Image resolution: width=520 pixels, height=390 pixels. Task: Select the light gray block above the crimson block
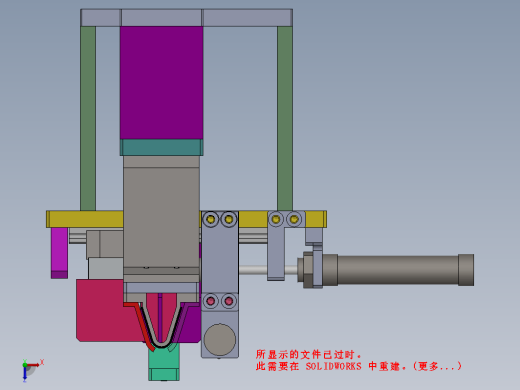[x=106, y=268]
